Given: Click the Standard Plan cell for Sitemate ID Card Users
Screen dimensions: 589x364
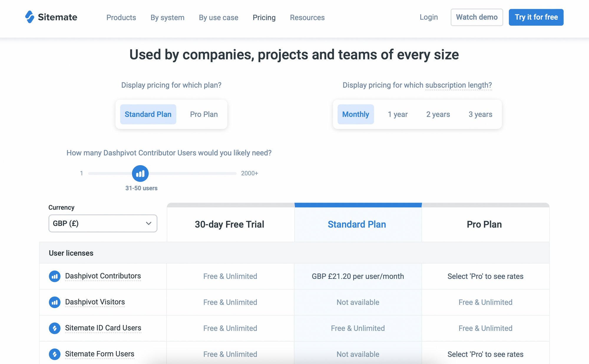Looking at the screenshot, I should tap(358, 328).
